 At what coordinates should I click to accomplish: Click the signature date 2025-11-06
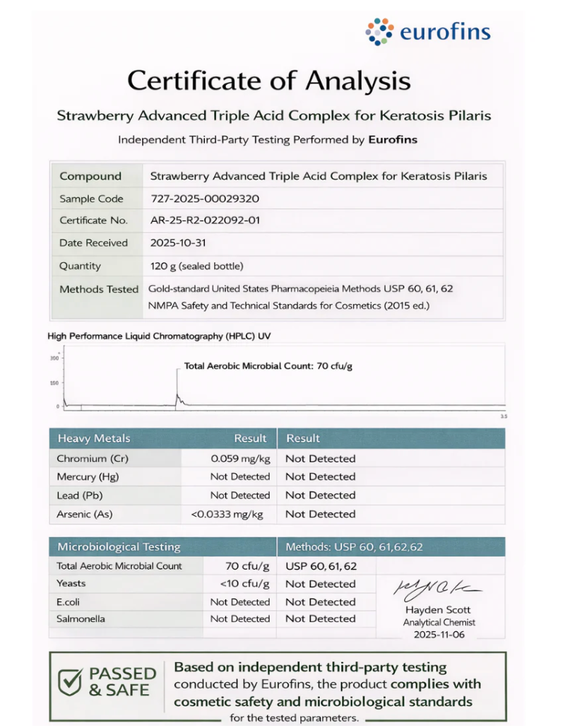pyautogui.click(x=439, y=635)
